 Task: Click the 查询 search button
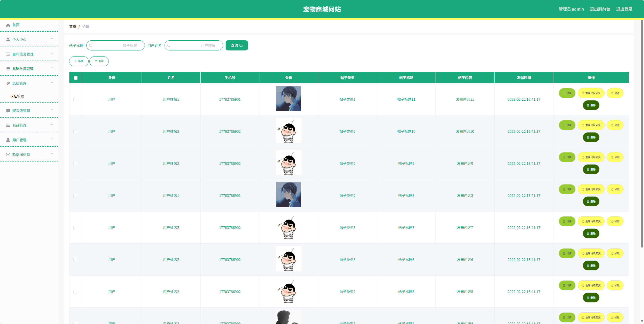(x=236, y=45)
